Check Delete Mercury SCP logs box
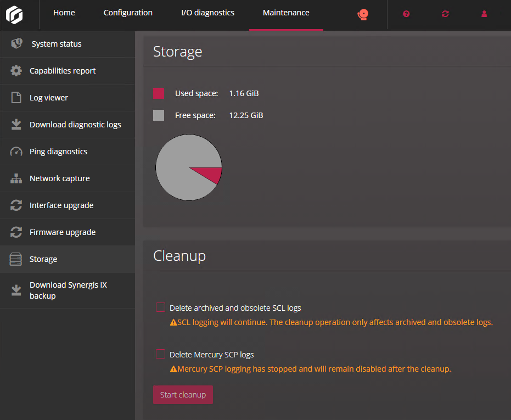The width and height of the screenshot is (511, 420). click(x=160, y=354)
